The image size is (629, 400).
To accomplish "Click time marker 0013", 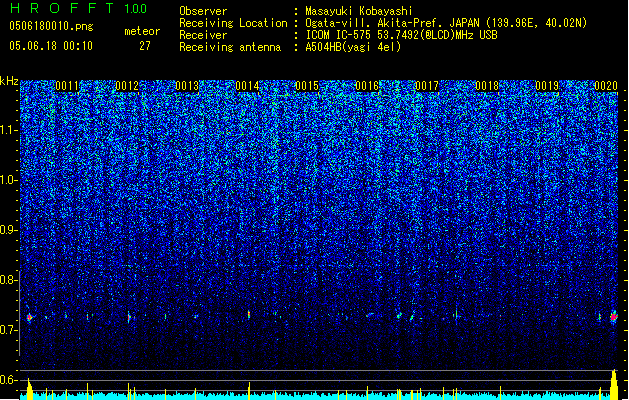I will [x=187, y=86].
